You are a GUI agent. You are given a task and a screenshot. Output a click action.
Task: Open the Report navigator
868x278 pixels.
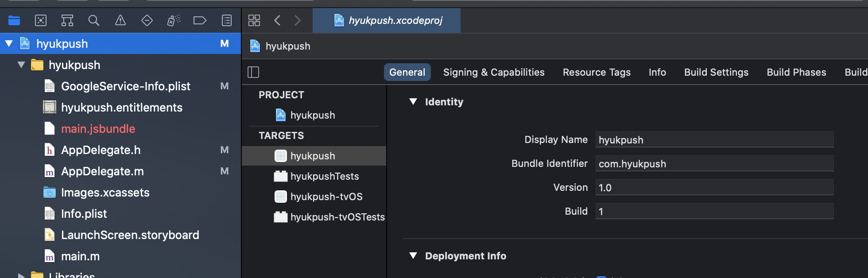click(227, 20)
